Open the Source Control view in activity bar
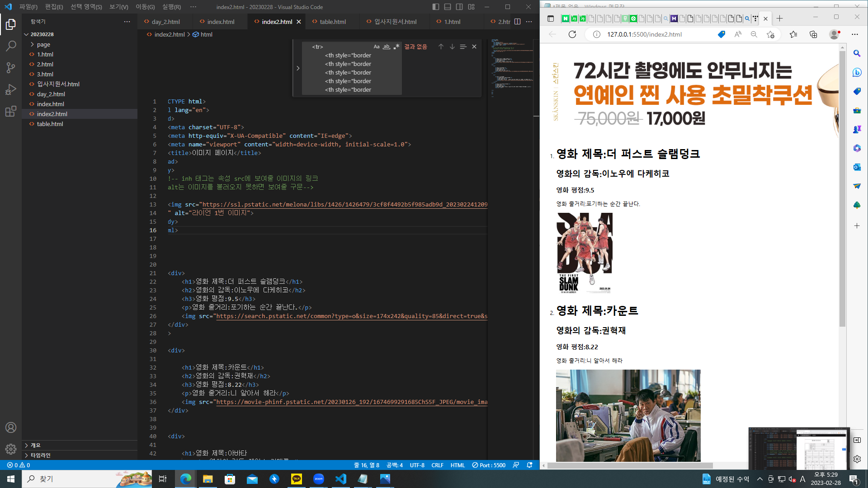 point(11,68)
